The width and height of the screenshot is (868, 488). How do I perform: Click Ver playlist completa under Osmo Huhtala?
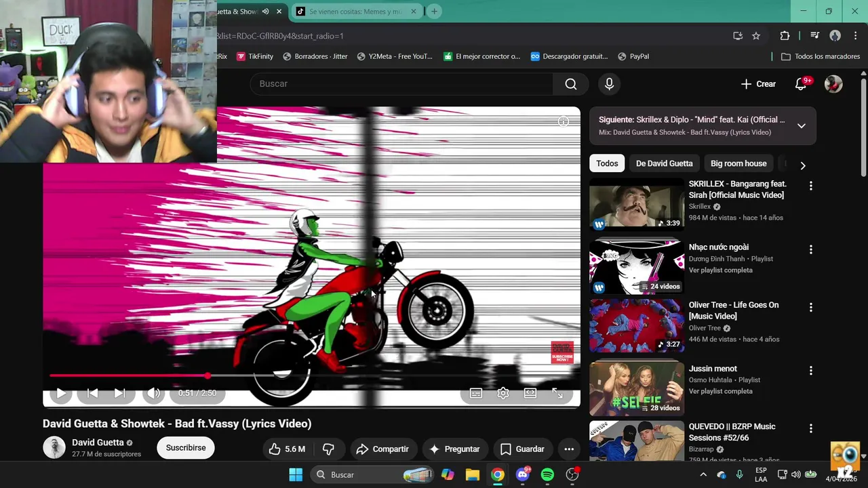tap(721, 392)
